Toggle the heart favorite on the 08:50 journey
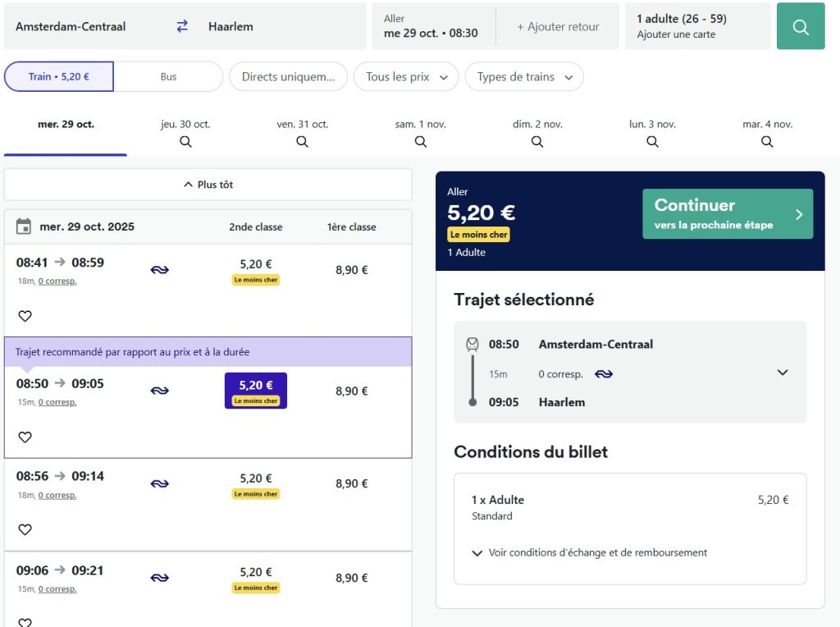This screenshot has height=627, width=840. [25, 437]
